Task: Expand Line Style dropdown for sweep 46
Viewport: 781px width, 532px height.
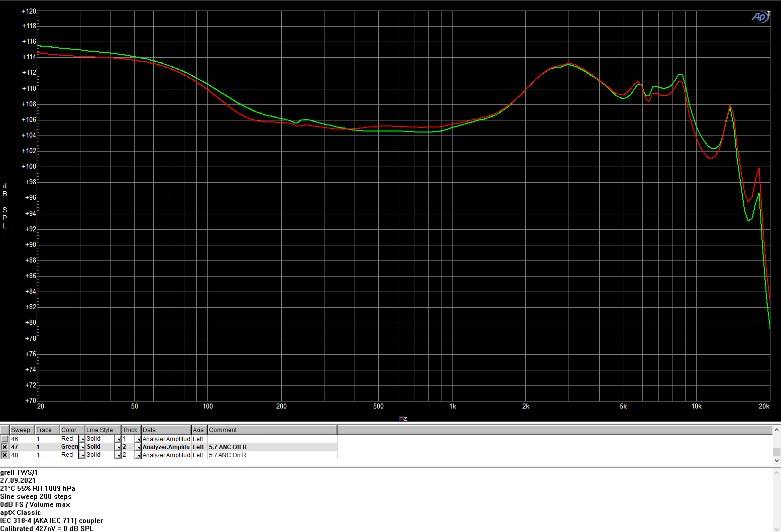Action: pyautogui.click(x=118, y=439)
